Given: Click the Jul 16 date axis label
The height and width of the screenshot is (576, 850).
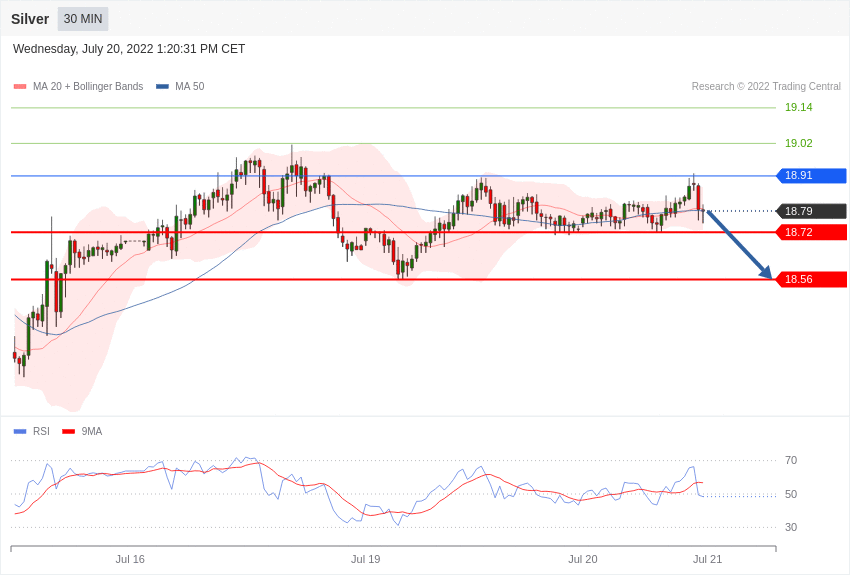Looking at the screenshot, I should (x=130, y=559).
